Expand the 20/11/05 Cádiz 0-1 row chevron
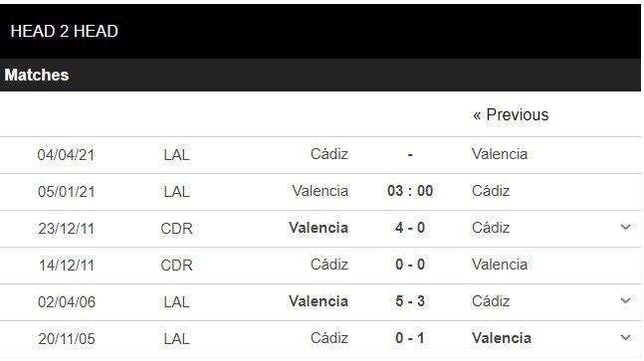Screen dimensions: 644x361 coord(625,337)
